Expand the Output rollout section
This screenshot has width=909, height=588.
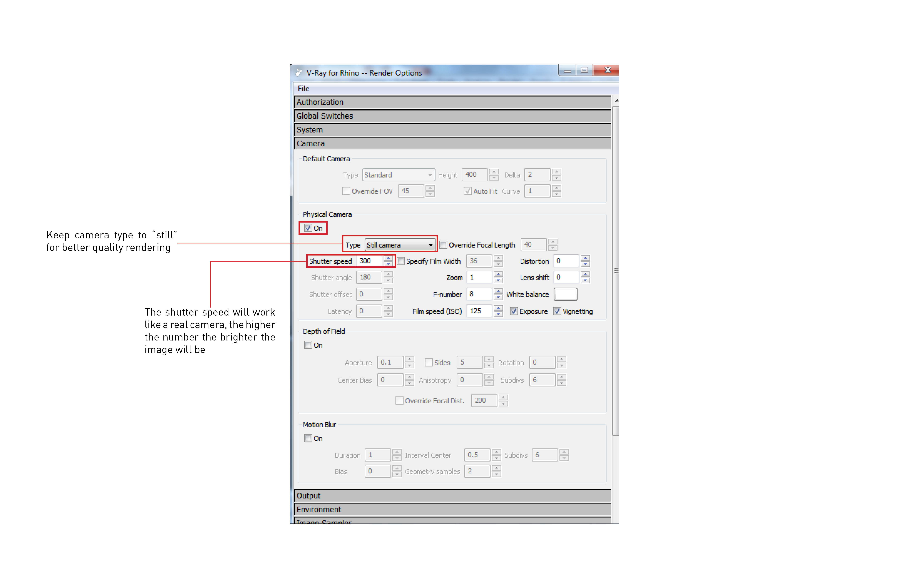tap(452, 496)
